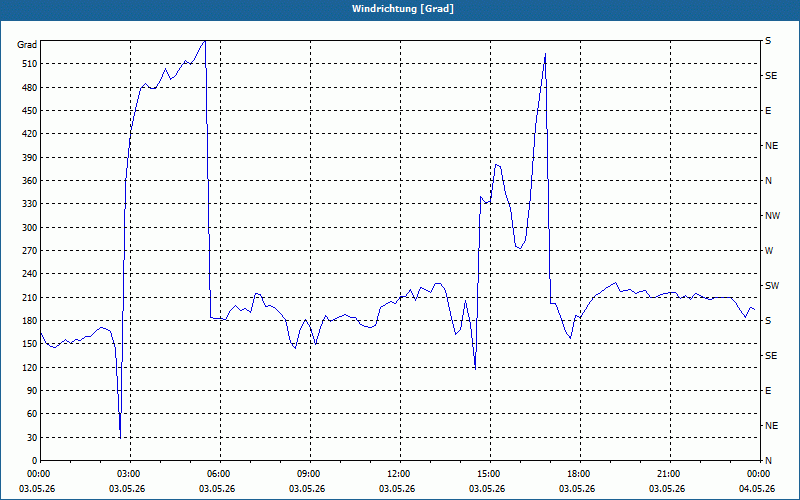Select the "03.05.26" date under "06:00"
This screenshot has height=500, width=800.
tap(217, 488)
